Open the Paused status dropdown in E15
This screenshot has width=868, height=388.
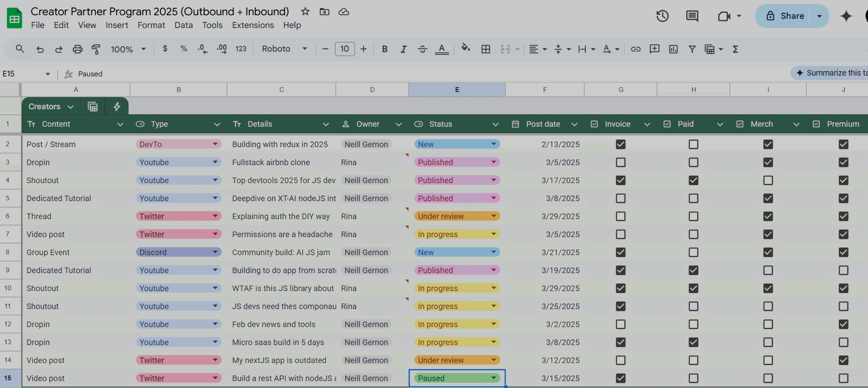(x=493, y=378)
